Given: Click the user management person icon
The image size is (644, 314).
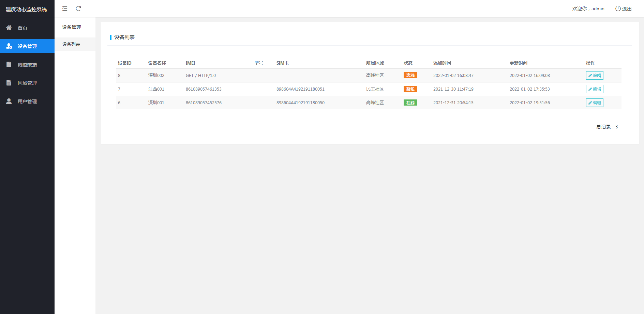Looking at the screenshot, I should tap(9, 101).
